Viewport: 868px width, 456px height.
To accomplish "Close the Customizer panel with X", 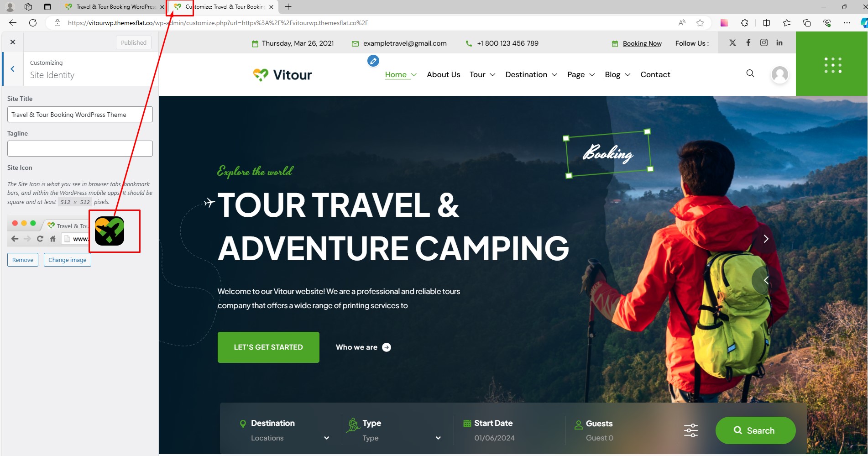I will pos(13,42).
